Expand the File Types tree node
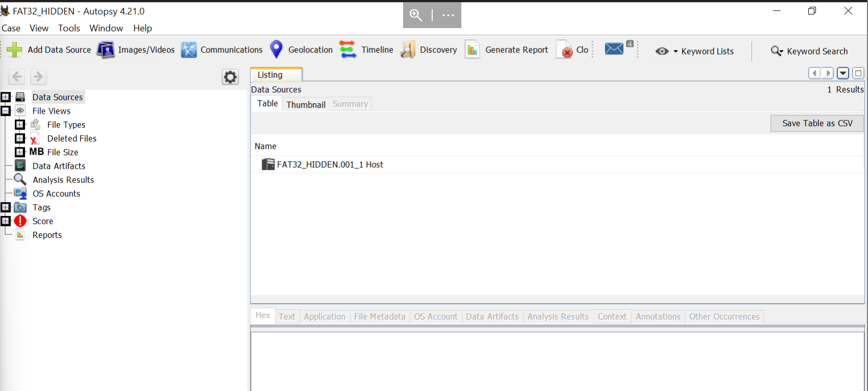Image resolution: width=868 pixels, height=391 pixels. (20, 125)
